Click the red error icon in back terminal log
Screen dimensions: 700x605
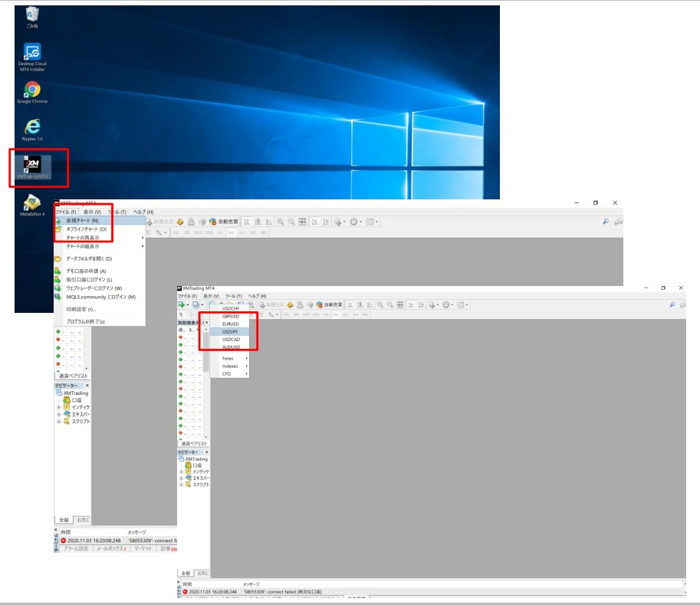tap(63, 541)
